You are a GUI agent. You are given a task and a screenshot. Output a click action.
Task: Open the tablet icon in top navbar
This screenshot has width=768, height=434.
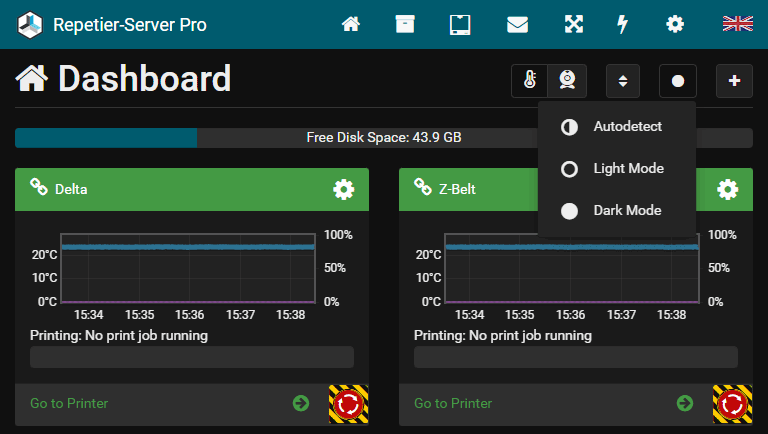pos(460,24)
